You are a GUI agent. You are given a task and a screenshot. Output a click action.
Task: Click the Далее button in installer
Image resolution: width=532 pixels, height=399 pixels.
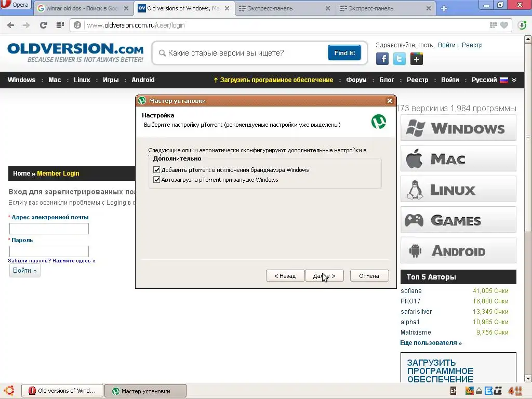[x=324, y=276]
